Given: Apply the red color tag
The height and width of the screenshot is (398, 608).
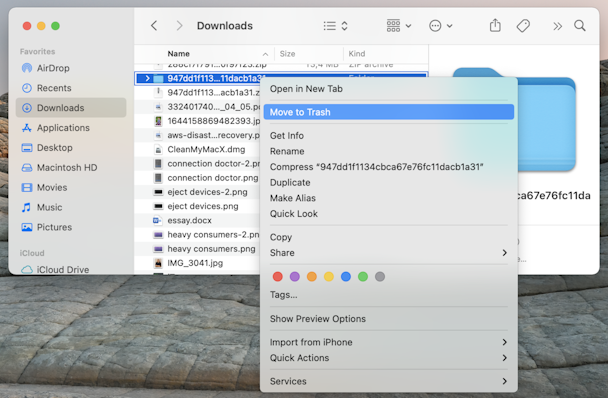Looking at the screenshot, I should click(278, 277).
